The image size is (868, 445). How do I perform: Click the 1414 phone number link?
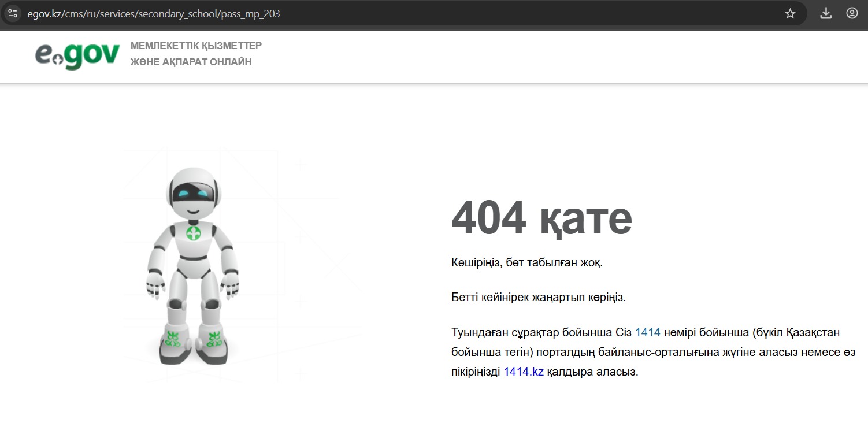point(647,332)
